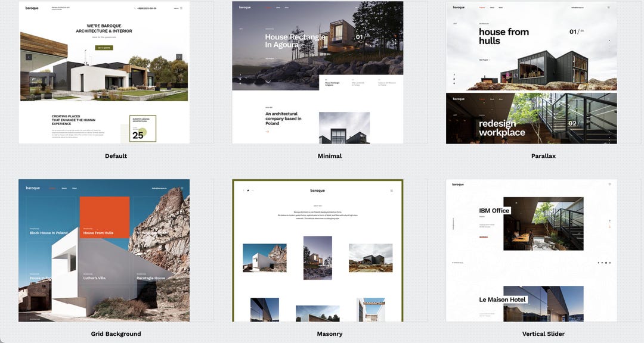The height and width of the screenshot is (343, 644).
Task: Open the tall forest house photo in Masonry grid
Action: pos(317,258)
